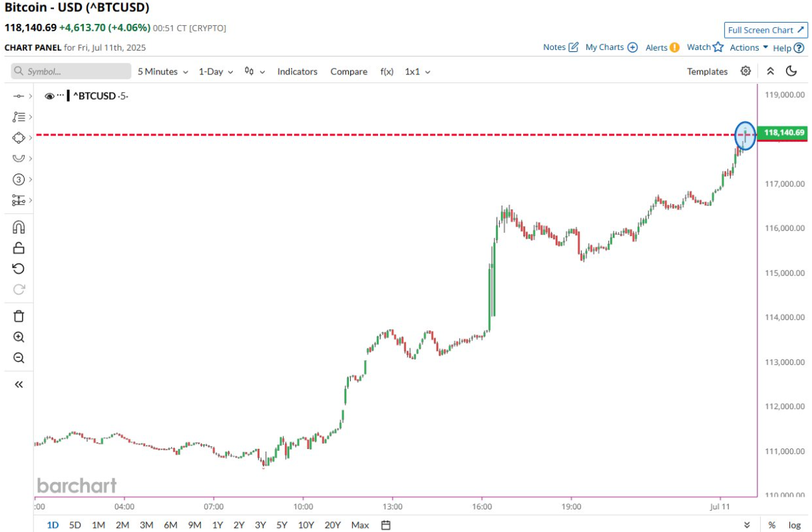812x532 pixels.
Task: Open the Indicators panel
Action: (298, 72)
